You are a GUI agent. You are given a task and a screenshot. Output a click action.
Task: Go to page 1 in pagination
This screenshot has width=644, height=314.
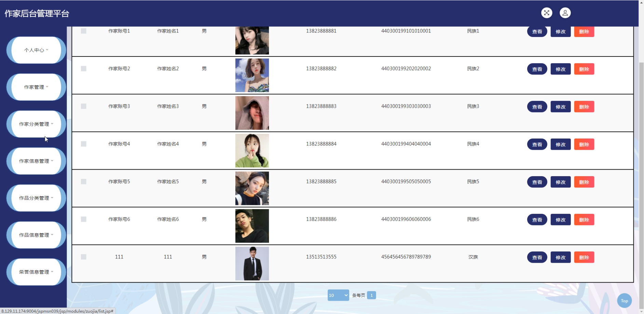(x=371, y=295)
